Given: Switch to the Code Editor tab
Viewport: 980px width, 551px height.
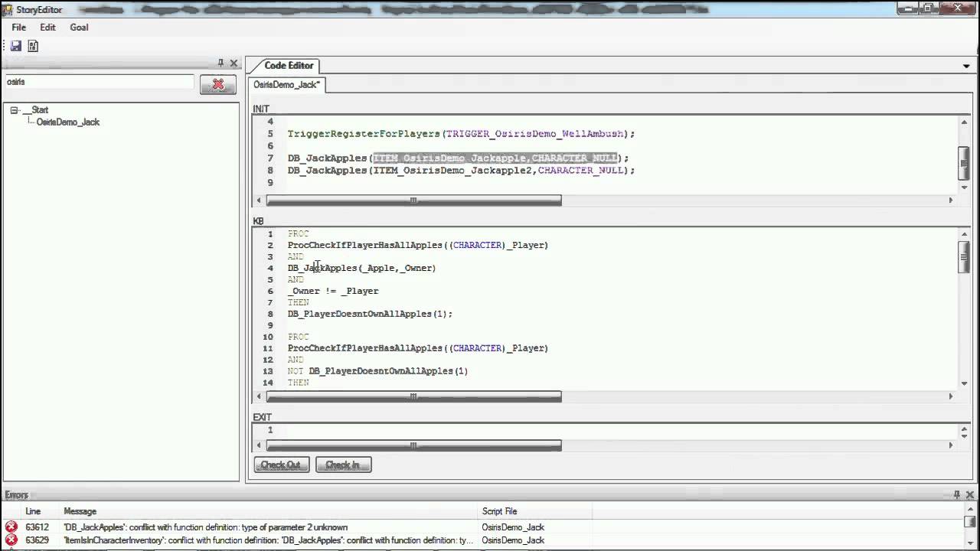Looking at the screenshot, I should (289, 66).
